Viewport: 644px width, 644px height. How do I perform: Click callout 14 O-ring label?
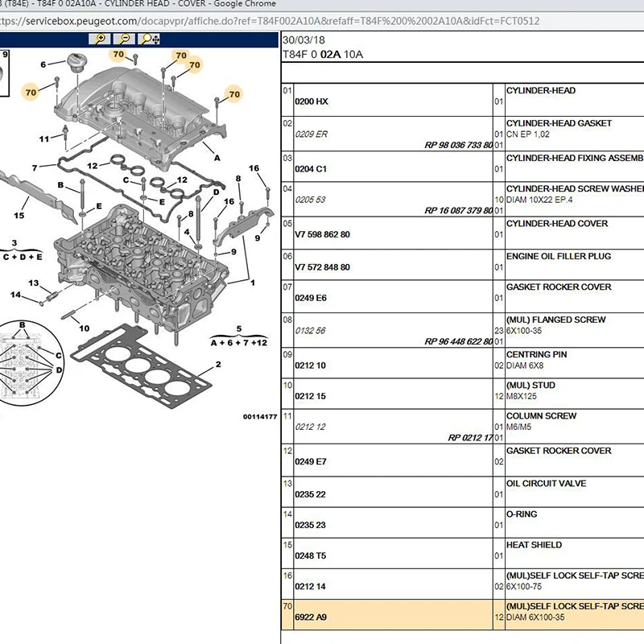(x=15, y=295)
